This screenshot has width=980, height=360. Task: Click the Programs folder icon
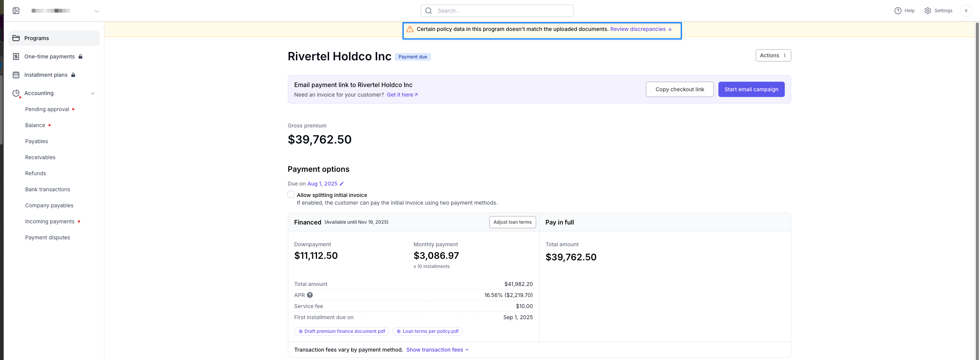(16, 38)
